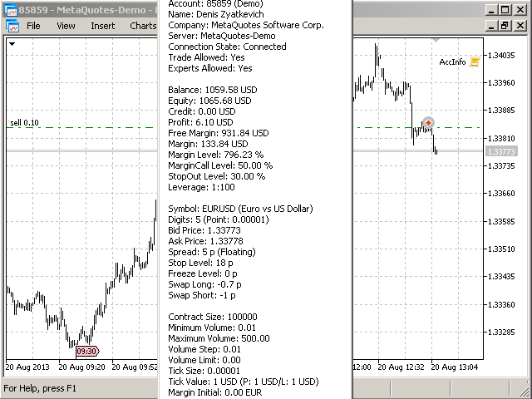532x399 pixels.
Task: Click the 20 Aug 09:20 time axis label
Action: point(81,367)
